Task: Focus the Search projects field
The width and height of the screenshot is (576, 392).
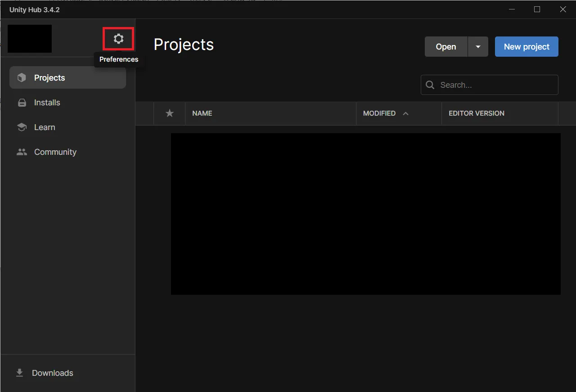Action: 495,85
